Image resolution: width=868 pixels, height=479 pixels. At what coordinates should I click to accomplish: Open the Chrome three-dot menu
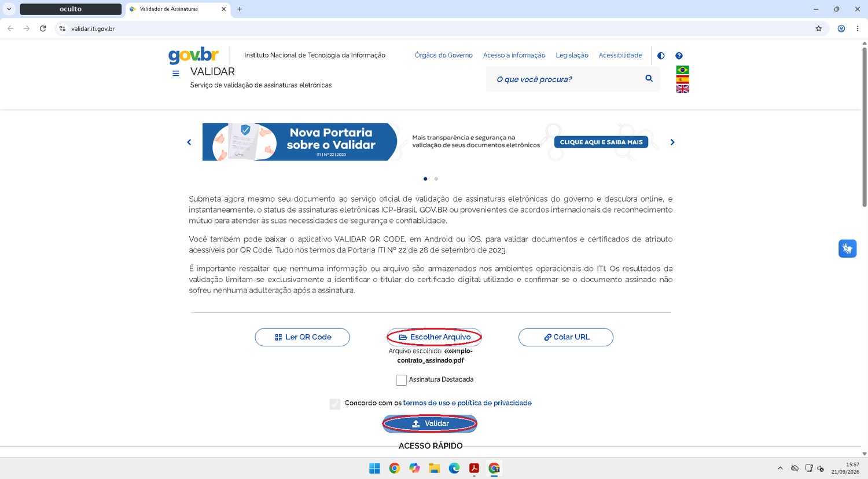pos(858,28)
